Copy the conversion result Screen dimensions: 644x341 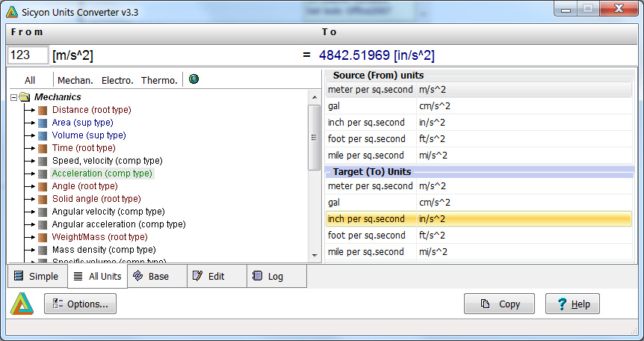499,304
